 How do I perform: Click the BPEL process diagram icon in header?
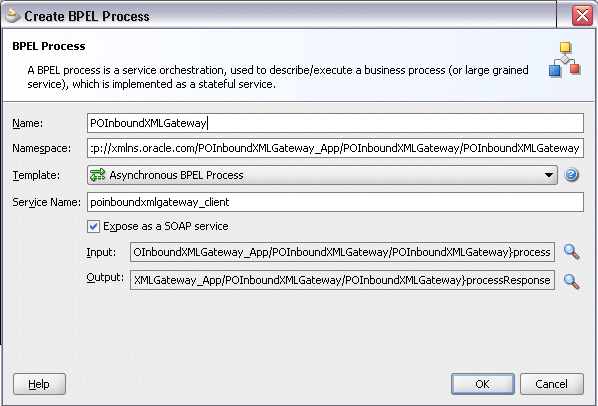[x=564, y=59]
